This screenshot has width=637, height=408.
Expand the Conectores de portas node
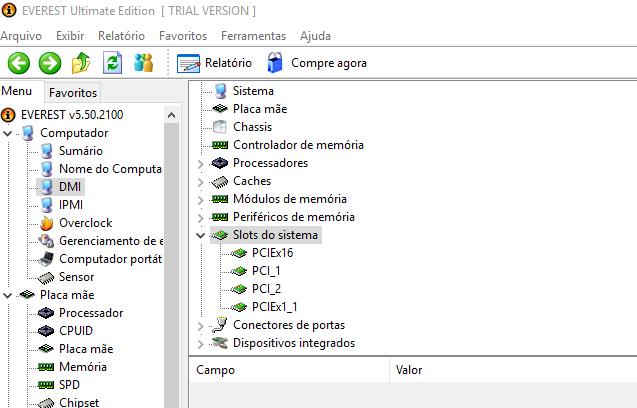[200, 326]
